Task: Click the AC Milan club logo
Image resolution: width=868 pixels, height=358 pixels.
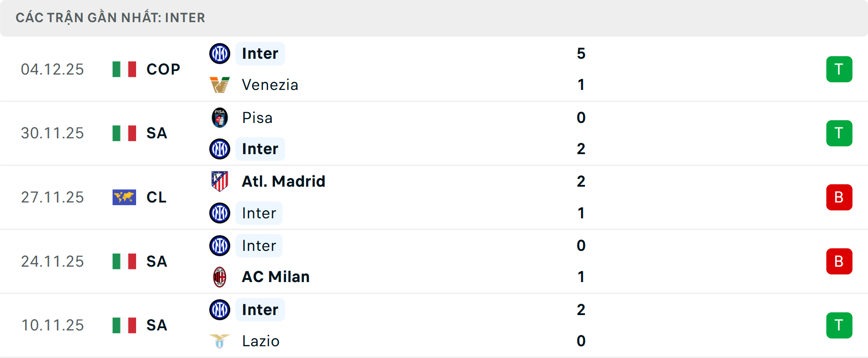Action: coord(220,277)
